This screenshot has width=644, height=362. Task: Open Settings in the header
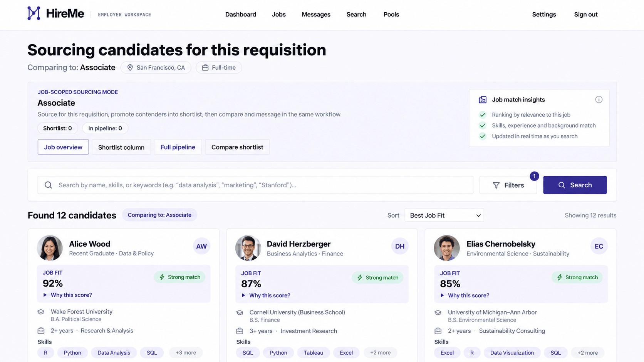[544, 15]
